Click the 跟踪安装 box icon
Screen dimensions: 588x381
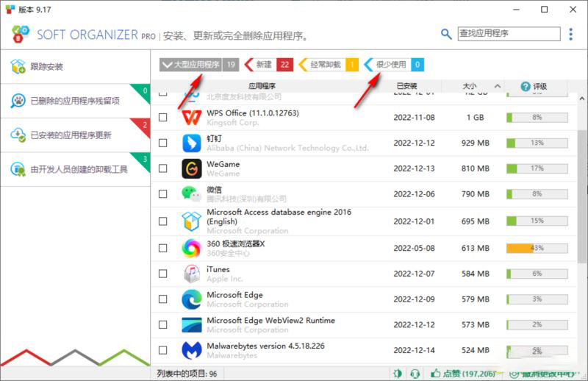(x=18, y=66)
